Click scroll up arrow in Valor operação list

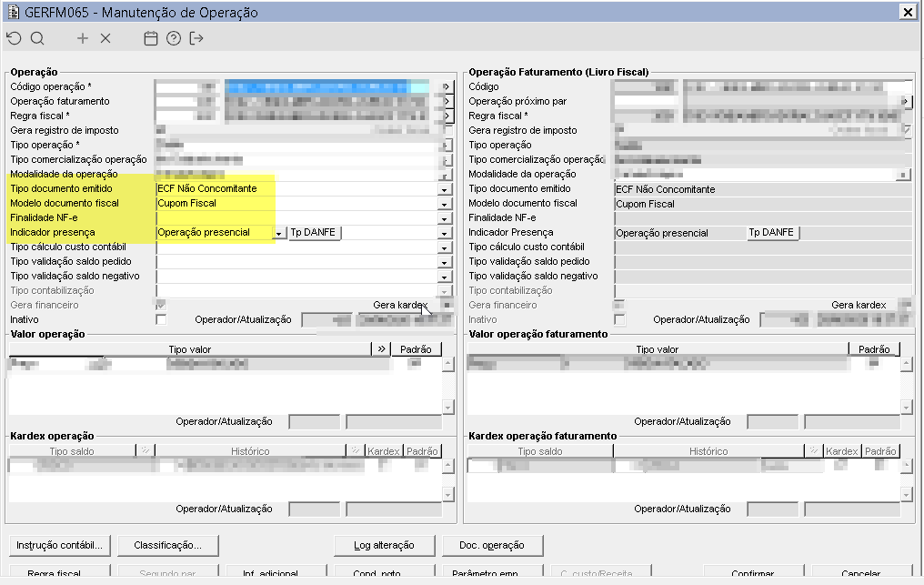[x=448, y=364]
